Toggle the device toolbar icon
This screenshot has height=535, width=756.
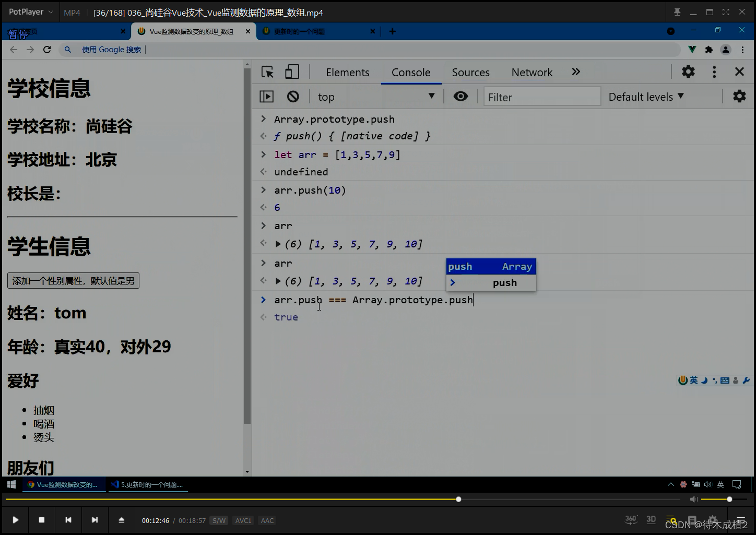[x=292, y=72]
